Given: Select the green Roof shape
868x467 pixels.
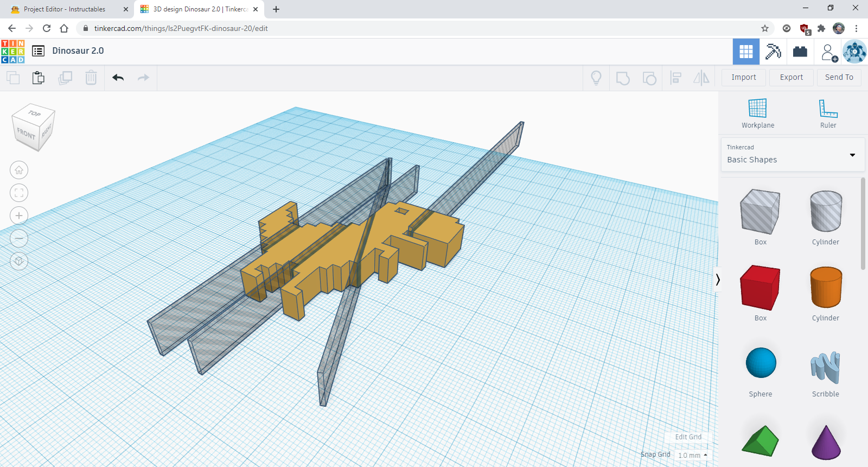Looking at the screenshot, I should tap(760, 440).
